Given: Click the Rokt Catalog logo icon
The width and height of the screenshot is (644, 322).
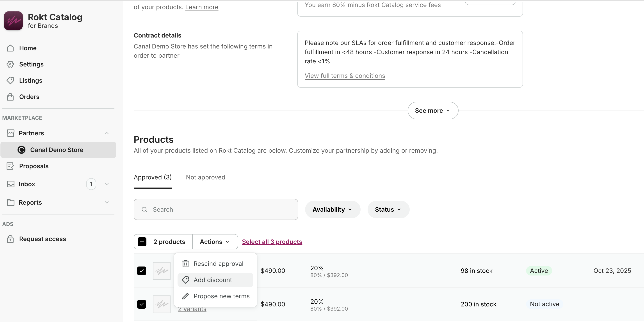Looking at the screenshot, I should point(13,21).
